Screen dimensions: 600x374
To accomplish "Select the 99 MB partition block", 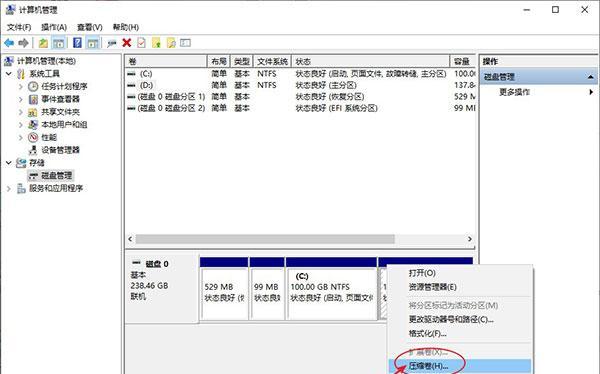I will tap(267, 289).
